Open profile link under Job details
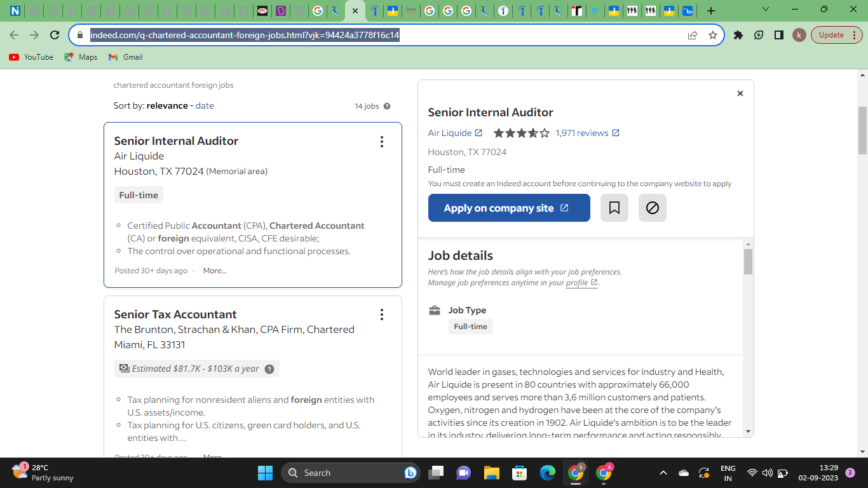 click(x=581, y=283)
